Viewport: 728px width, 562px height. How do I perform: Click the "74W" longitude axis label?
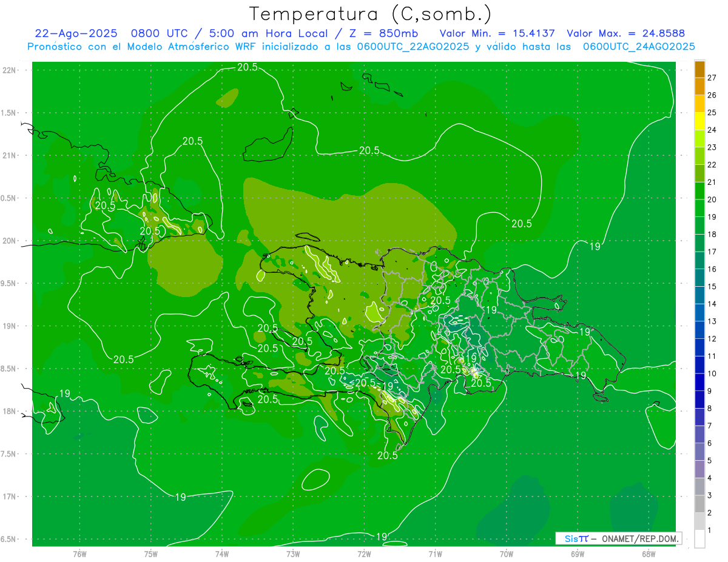coord(221,554)
